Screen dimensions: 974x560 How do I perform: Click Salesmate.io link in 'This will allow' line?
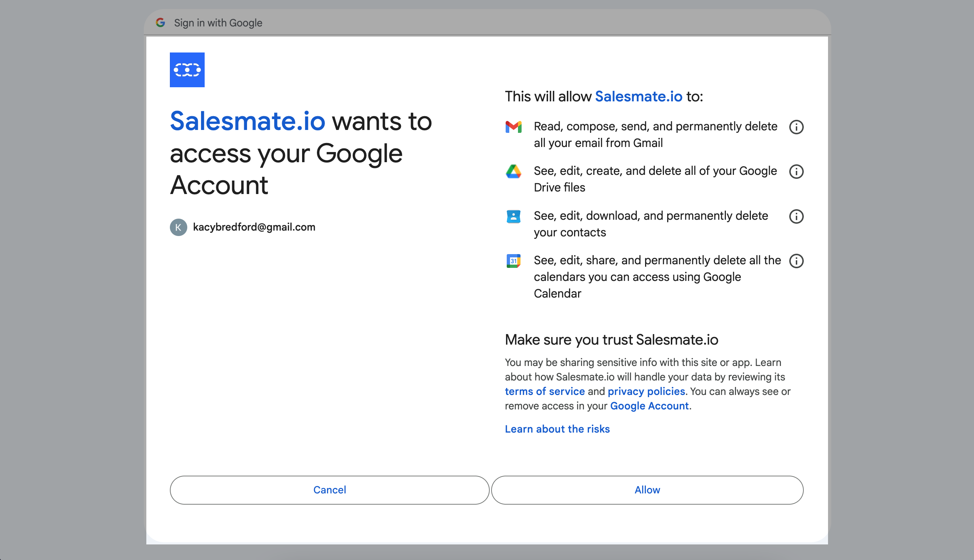[639, 96]
